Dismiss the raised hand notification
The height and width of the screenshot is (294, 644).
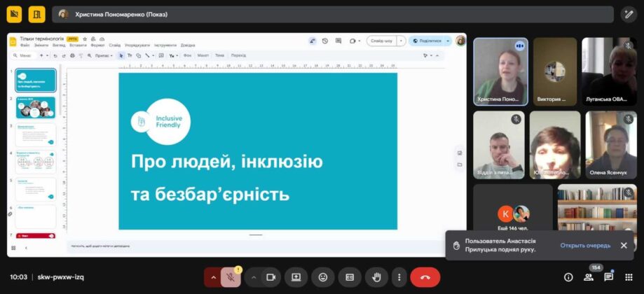(x=624, y=246)
